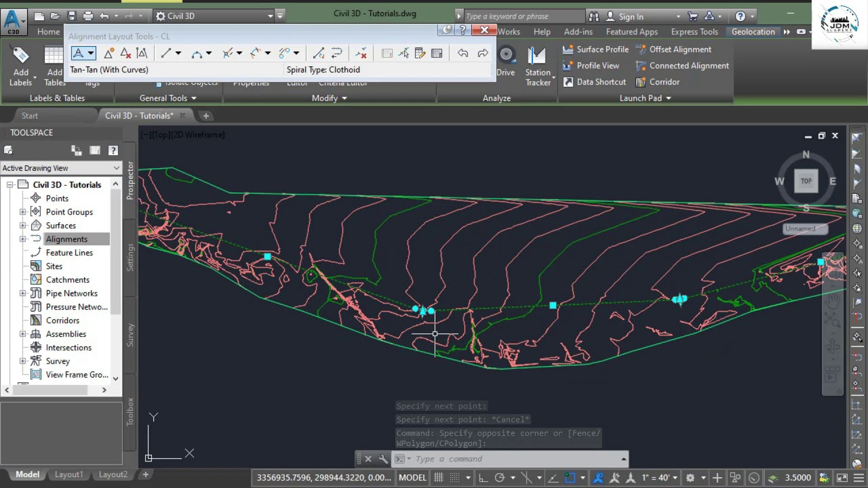Viewport: 868px width, 488px height.
Task: Toggle polar tracking in status bar
Action: pos(500,477)
